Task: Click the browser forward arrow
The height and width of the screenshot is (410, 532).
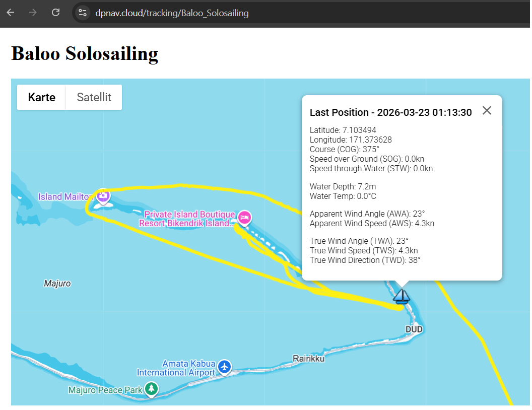Action: point(33,13)
